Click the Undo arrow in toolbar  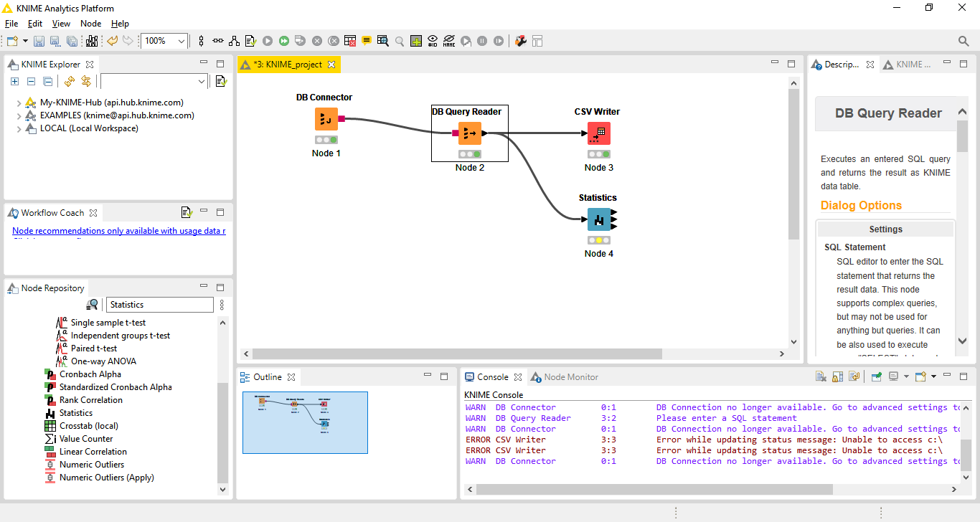tap(112, 42)
